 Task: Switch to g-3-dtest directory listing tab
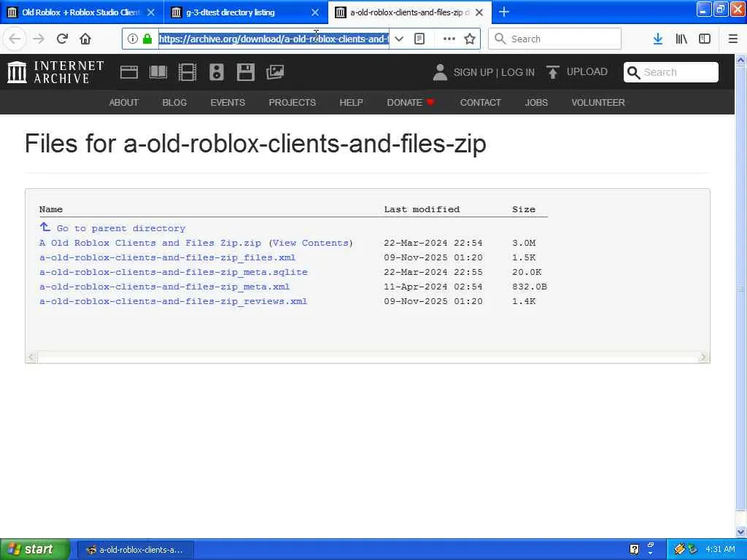[x=246, y=12]
